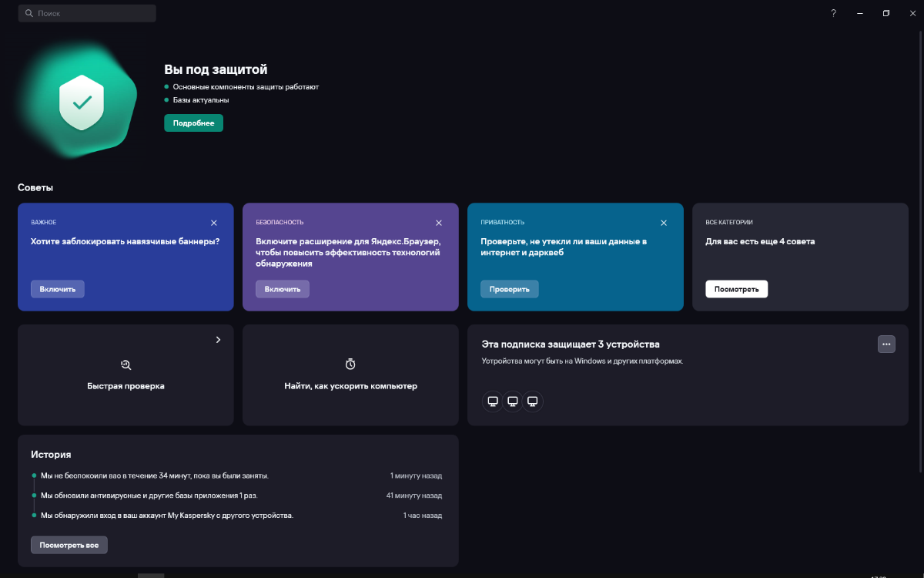The height and width of the screenshot is (578, 924).
Task: Click the stopwatch speed-up icon
Action: [x=350, y=364]
